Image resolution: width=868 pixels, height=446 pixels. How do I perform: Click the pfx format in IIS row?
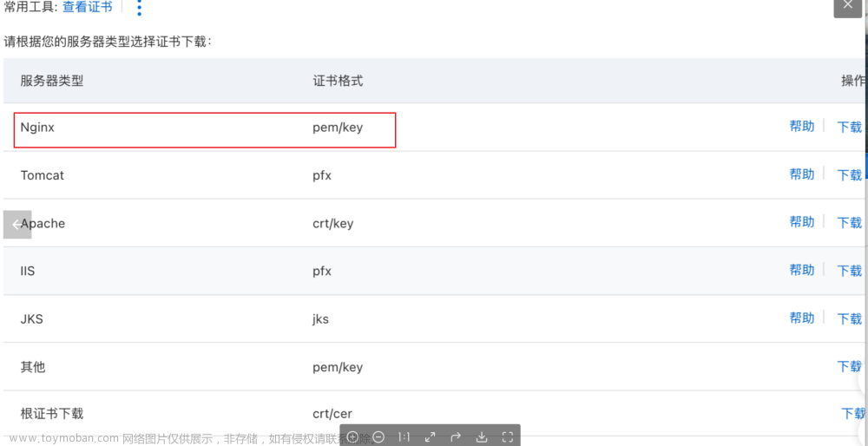[x=322, y=271]
